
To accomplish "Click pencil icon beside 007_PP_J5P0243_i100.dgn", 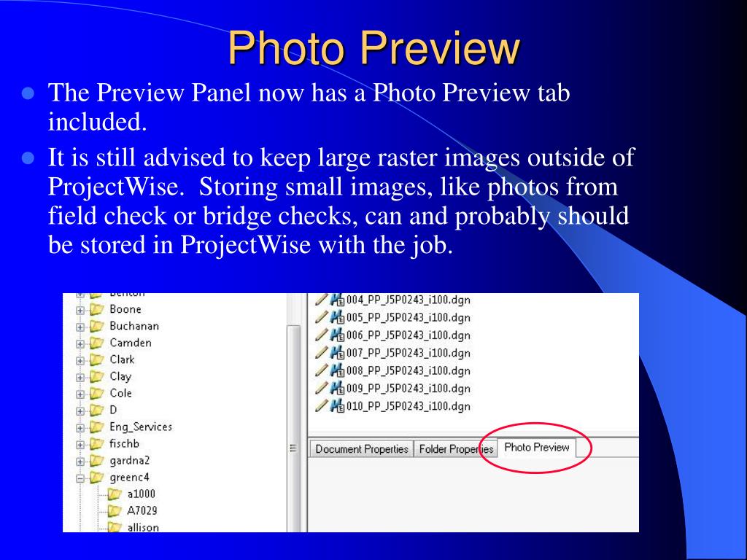I will [x=322, y=352].
